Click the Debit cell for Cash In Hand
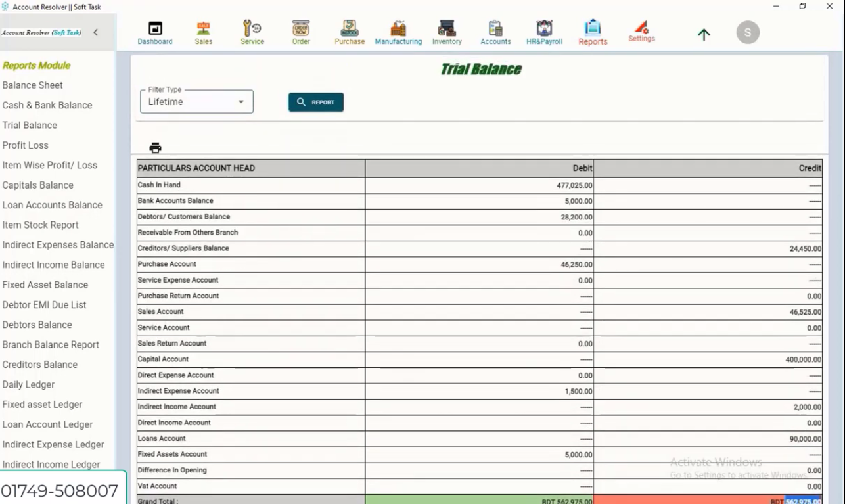Image resolution: width=845 pixels, height=504 pixels. pos(478,184)
